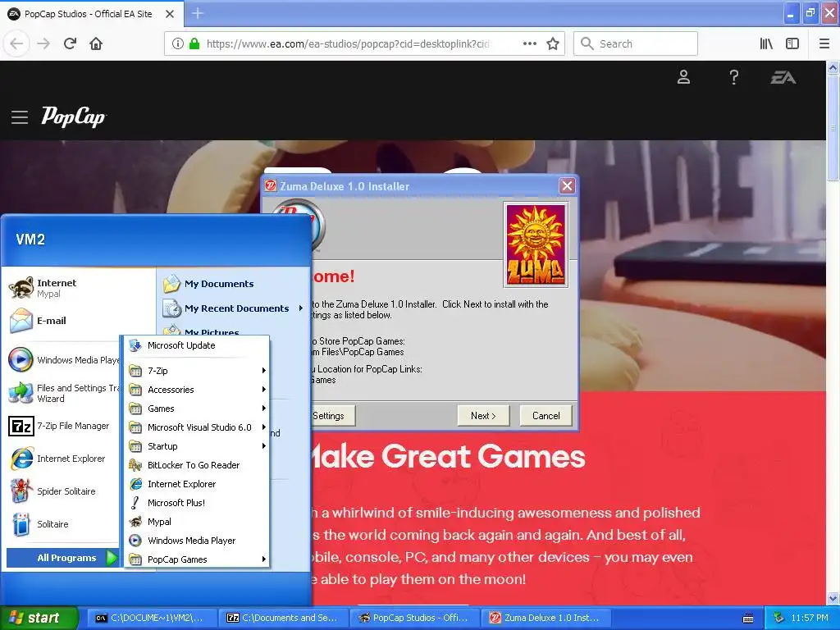Launch Microsoft Plus! from All Programs
Screen dimensions: 840x630
click(x=197, y=503)
